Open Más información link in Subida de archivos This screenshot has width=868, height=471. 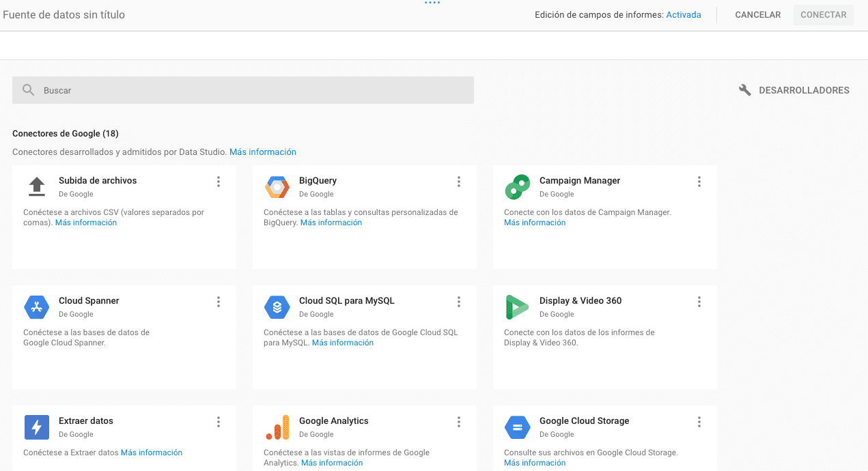click(x=86, y=223)
